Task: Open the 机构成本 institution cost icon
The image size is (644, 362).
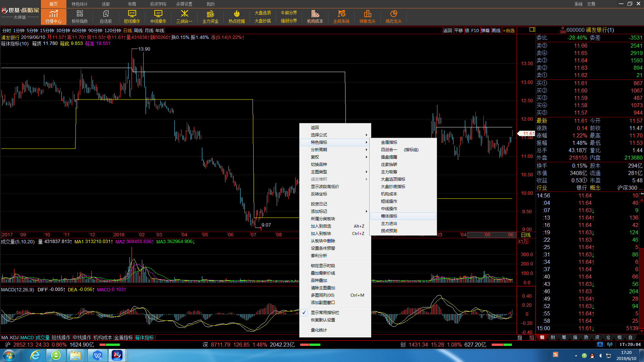Action: pyautogui.click(x=315, y=16)
